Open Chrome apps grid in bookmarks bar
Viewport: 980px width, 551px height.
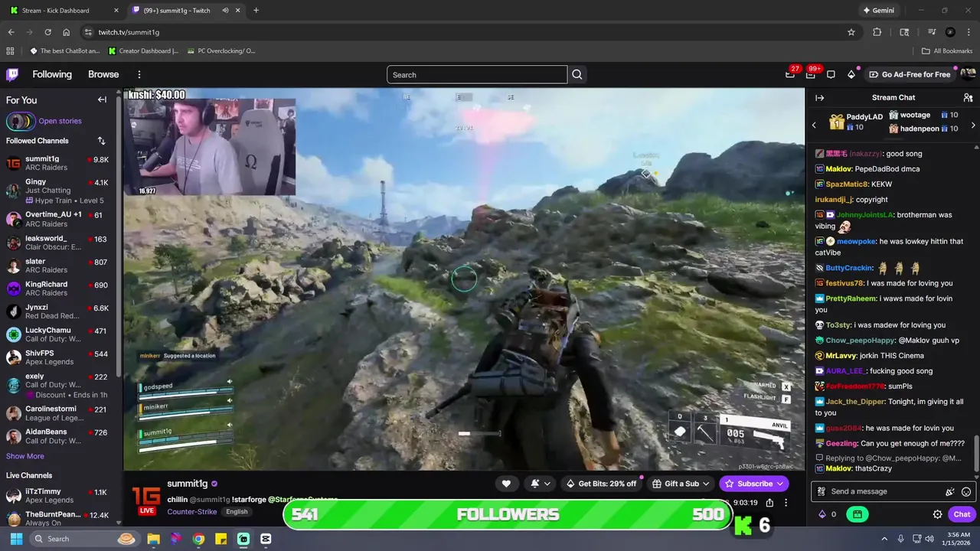coord(10,51)
